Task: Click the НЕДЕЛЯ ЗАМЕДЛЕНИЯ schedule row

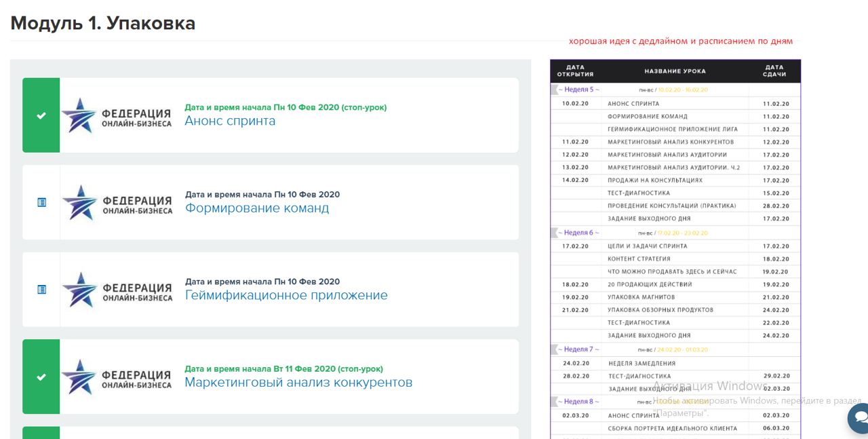Action: point(675,363)
